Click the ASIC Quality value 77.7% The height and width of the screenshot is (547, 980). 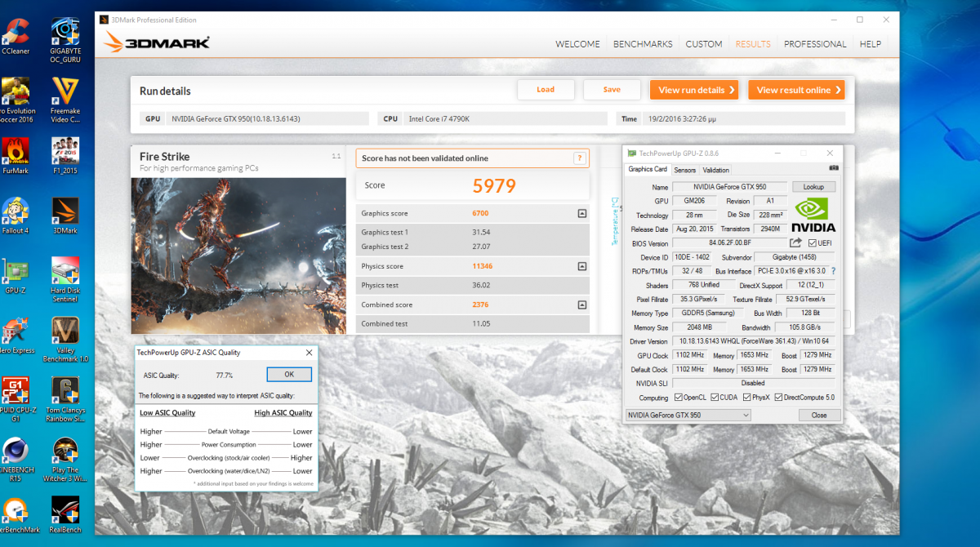pos(225,376)
